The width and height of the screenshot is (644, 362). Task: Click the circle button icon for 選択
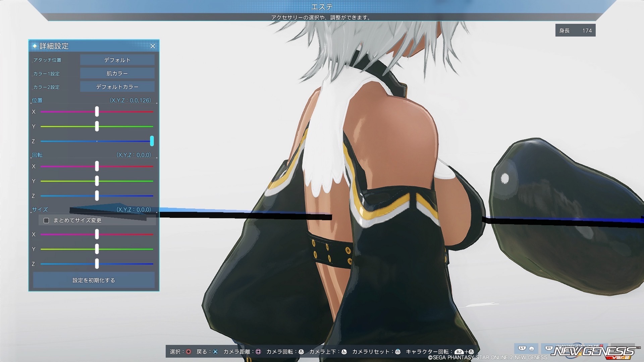click(189, 352)
